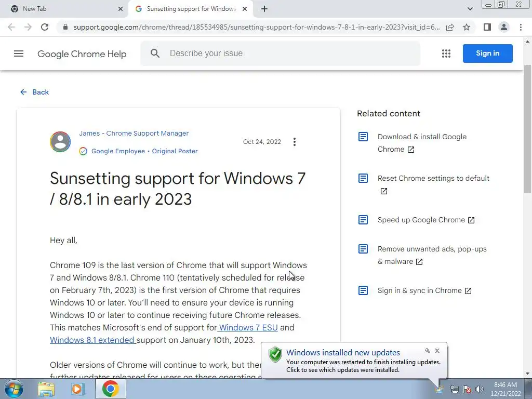Open Download & install Google Chrome article
The width and height of the screenshot is (532, 399).
422,143
